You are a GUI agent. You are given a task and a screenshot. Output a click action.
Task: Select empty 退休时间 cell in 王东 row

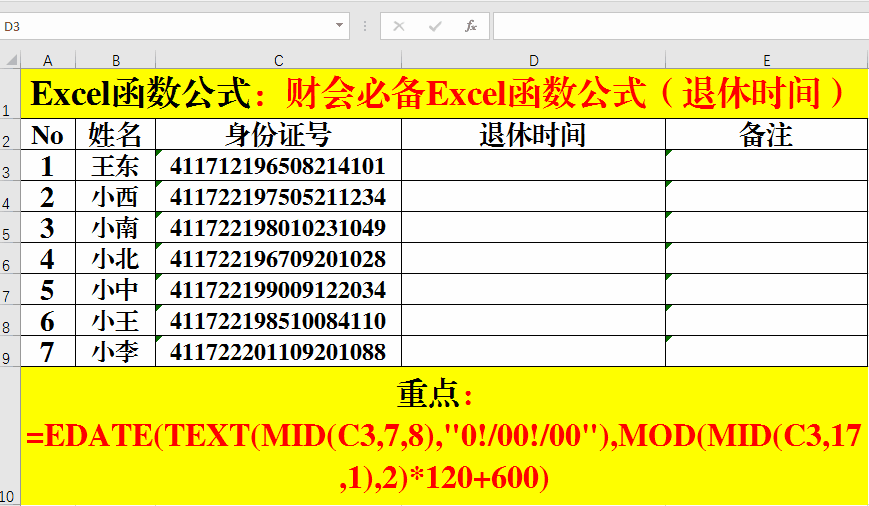533,165
